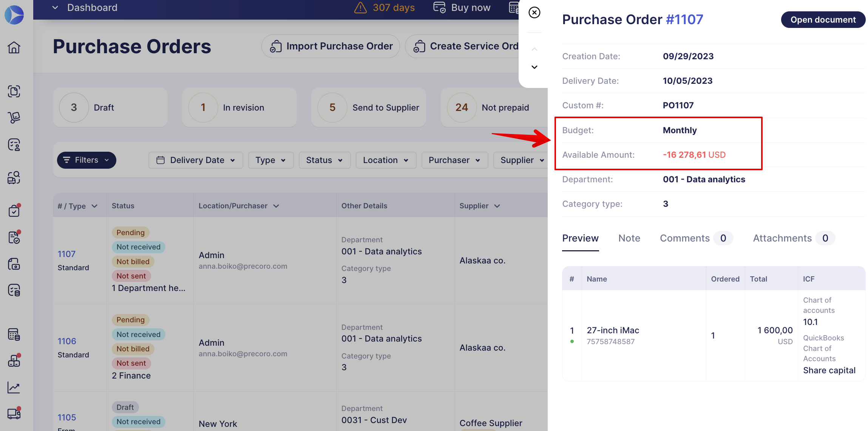Open the invoice check icon with red dot
The image size is (868, 431).
pyautogui.click(x=14, y=237)
